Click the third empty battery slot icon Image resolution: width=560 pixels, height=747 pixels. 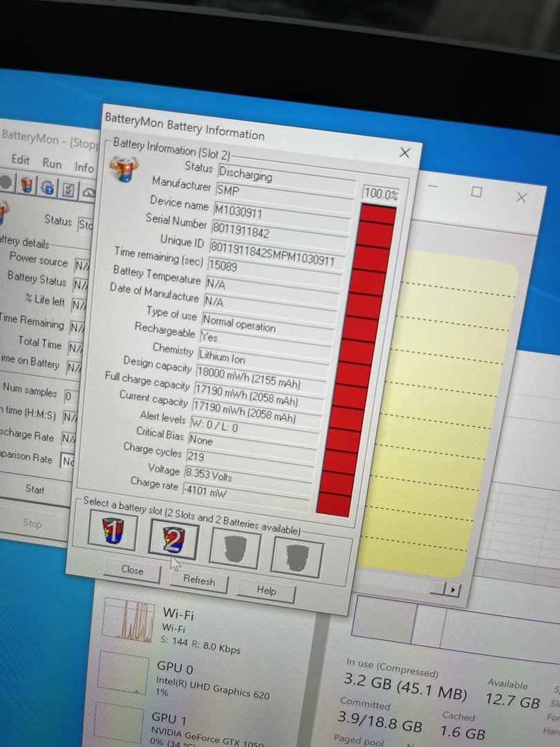pyautogui.click(x=235, y=546)
